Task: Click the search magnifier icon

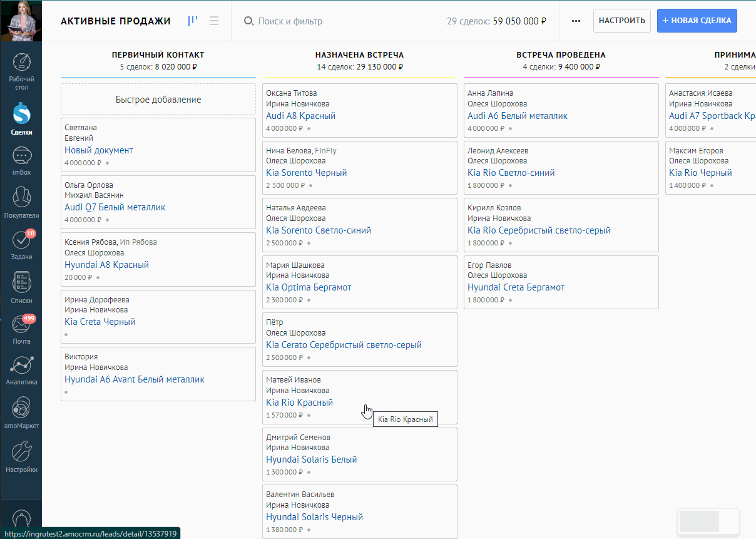Action: 248,21
